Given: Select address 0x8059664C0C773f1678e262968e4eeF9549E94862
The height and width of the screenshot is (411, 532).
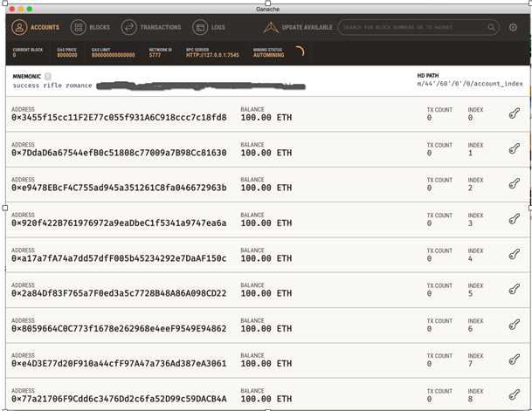Looking at the screenshot, I should pos(119,329).
